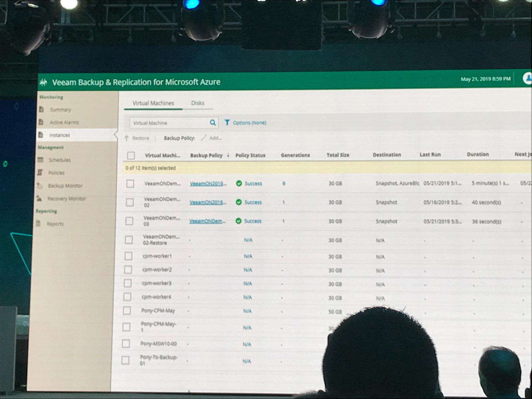
Task: Click the '50 GB' size for Pony-CPM-May
Action: coord(335,311)
